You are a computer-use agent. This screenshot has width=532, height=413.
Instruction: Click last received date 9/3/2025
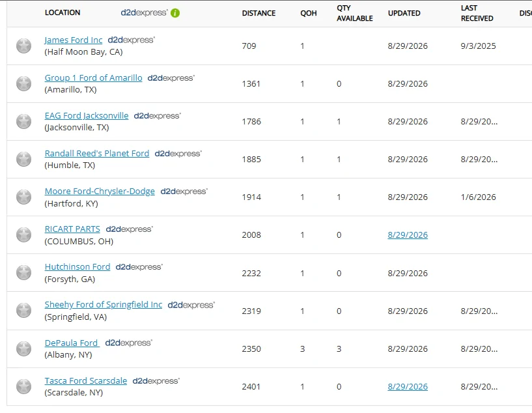[478, 46]
